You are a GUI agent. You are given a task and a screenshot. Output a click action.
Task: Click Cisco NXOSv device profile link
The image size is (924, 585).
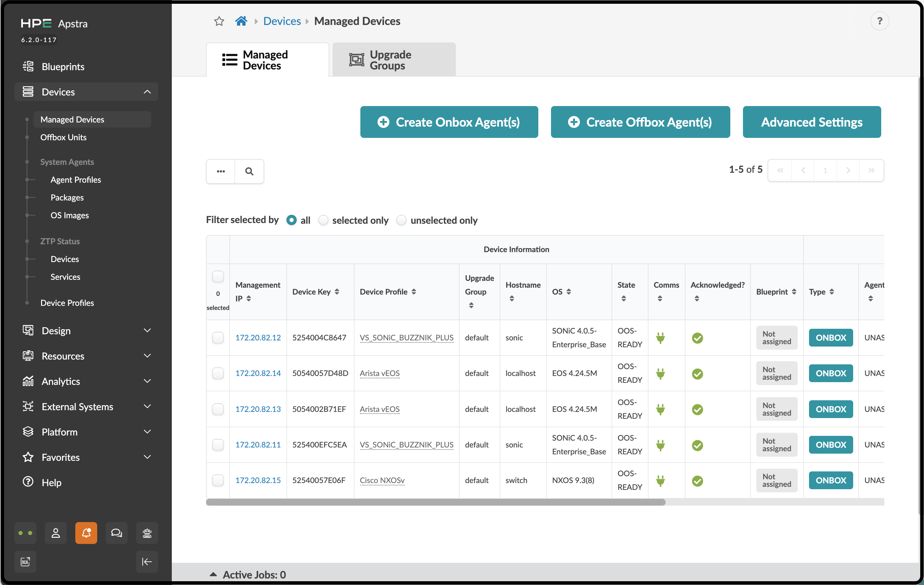pos(382,480)
